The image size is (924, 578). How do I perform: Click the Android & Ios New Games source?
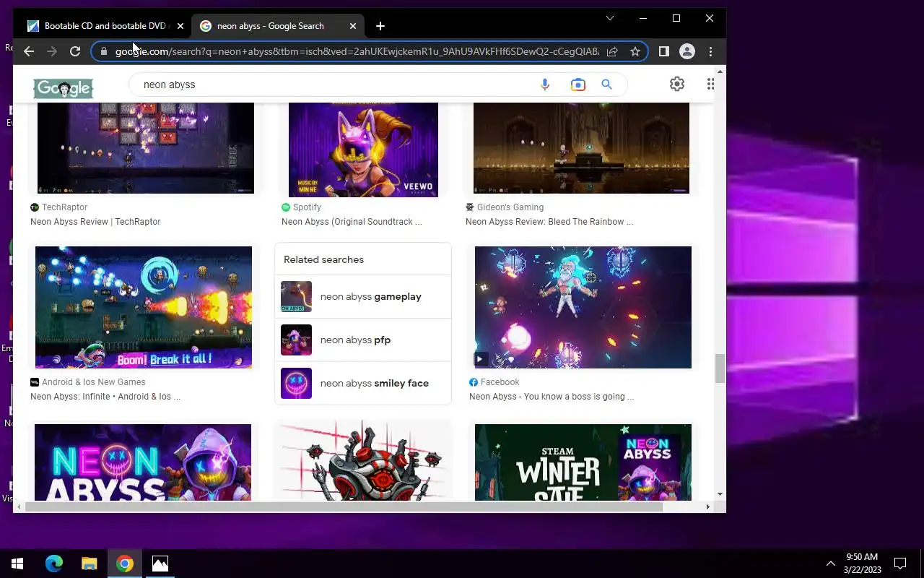[x=94, y=382]
